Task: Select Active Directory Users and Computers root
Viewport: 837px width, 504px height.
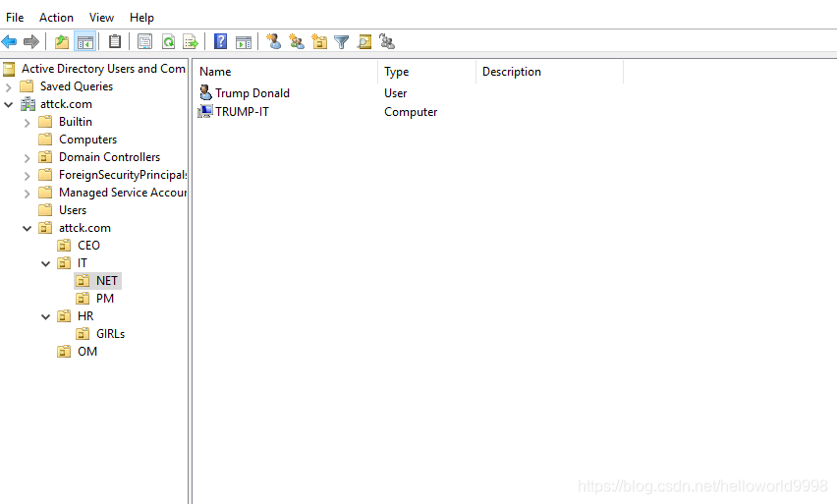Action: [x=103, y=69]
